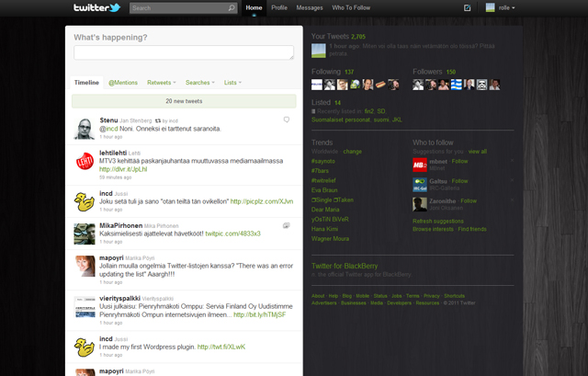Open the Suomalaiset persoonat list link
Screen dimensions: 588x376
click(x=341, y=120)
